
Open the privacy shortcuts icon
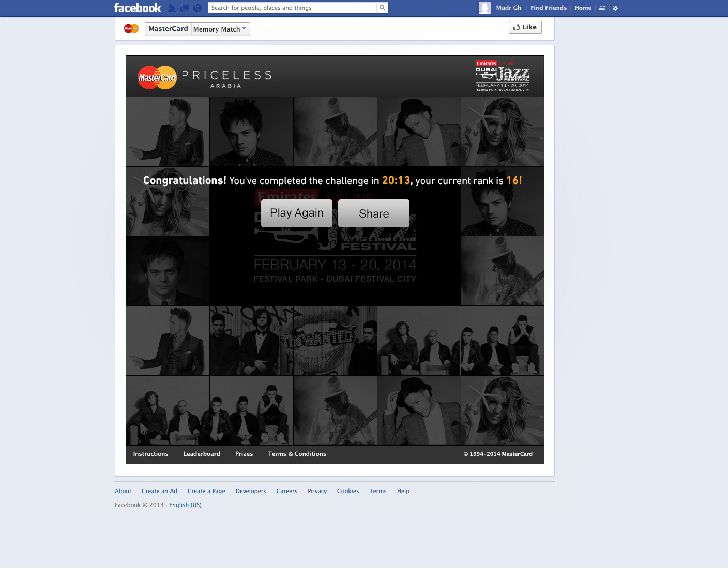click(602, 8)
